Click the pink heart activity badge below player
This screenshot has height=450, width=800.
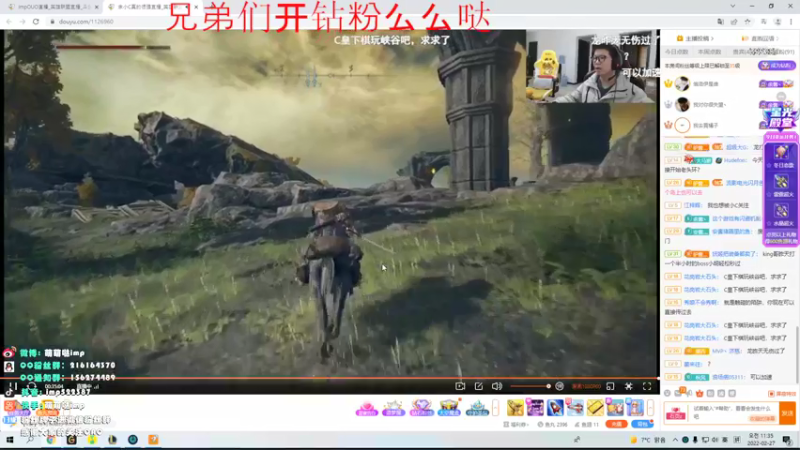tap(366, 408)
